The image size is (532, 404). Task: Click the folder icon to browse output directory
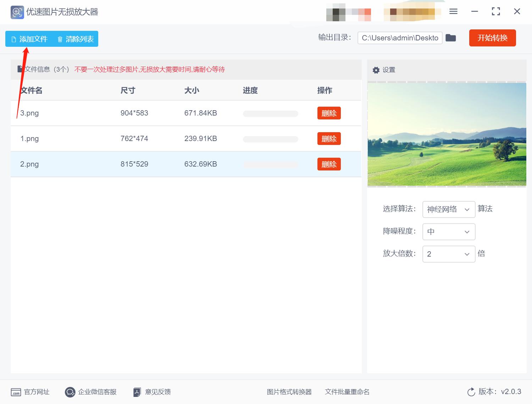coord(451,38)
